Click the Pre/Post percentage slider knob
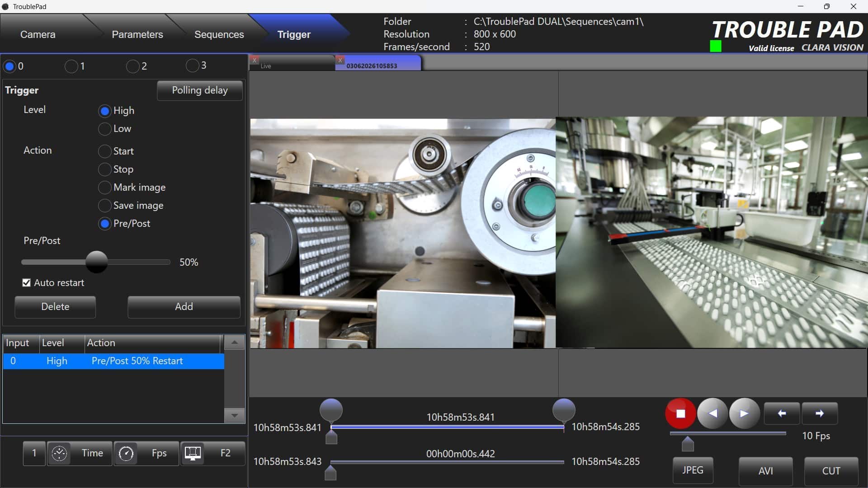The image size is (868, 488). pyautogui.click(x=96, y=262)
